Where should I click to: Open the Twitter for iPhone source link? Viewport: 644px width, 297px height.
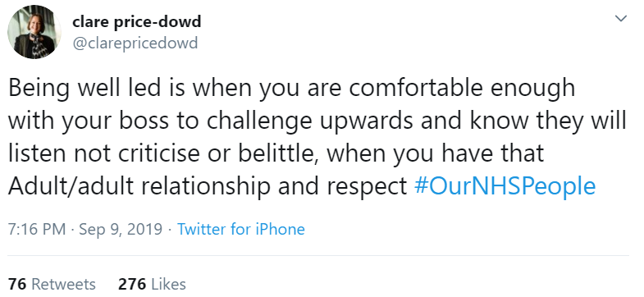(241, 229)
